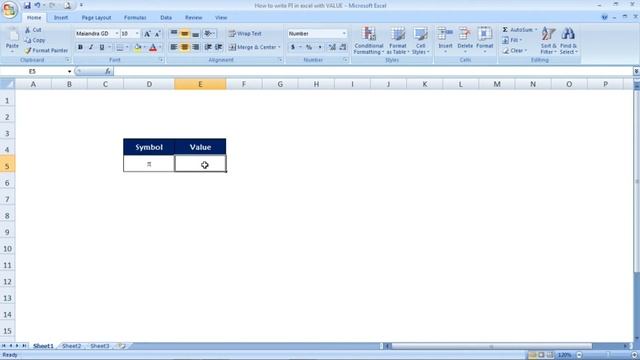Click AutoSum
Image resolution: width=640 pixels, height=360 pixels.
coord(517,30)
